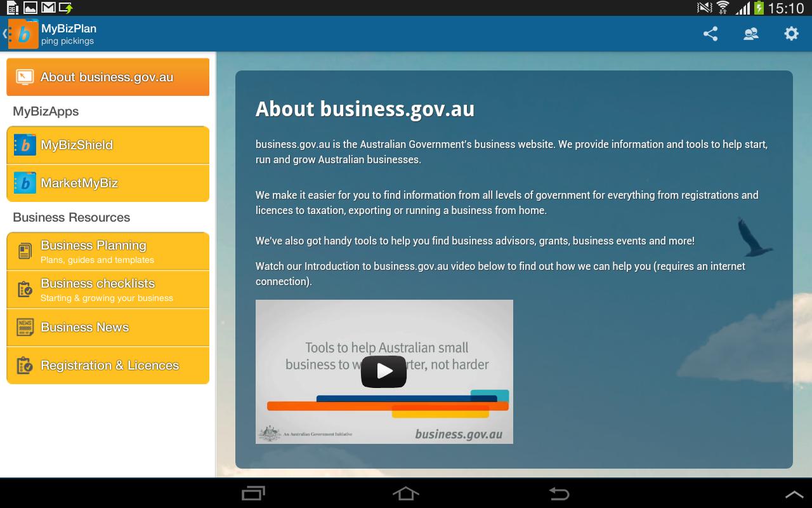Tap the MyBizShield app icon
This screenshot has width=812, height=508.
point(24,145)
